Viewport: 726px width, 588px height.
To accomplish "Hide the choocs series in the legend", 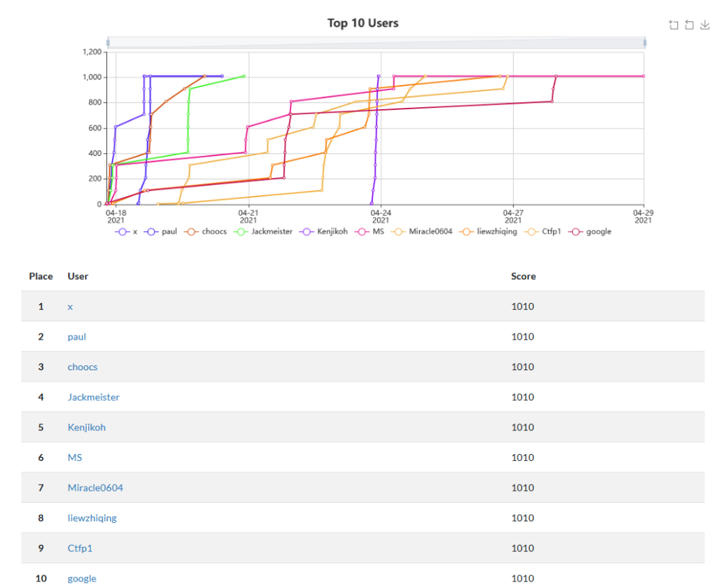I will pyautogui.click(x=205, y=232).
